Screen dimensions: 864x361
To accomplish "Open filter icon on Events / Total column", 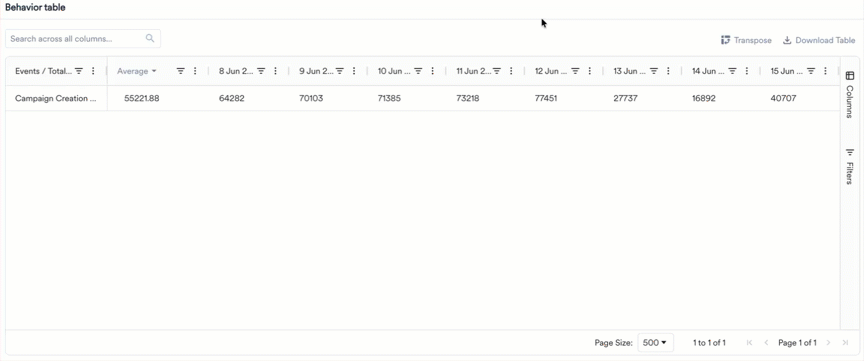I will tap(79, 71).
